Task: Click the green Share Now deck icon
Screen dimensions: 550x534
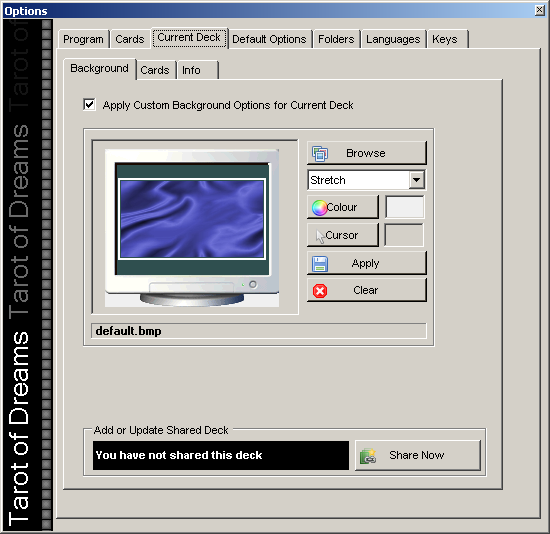Action: point(368,456)
